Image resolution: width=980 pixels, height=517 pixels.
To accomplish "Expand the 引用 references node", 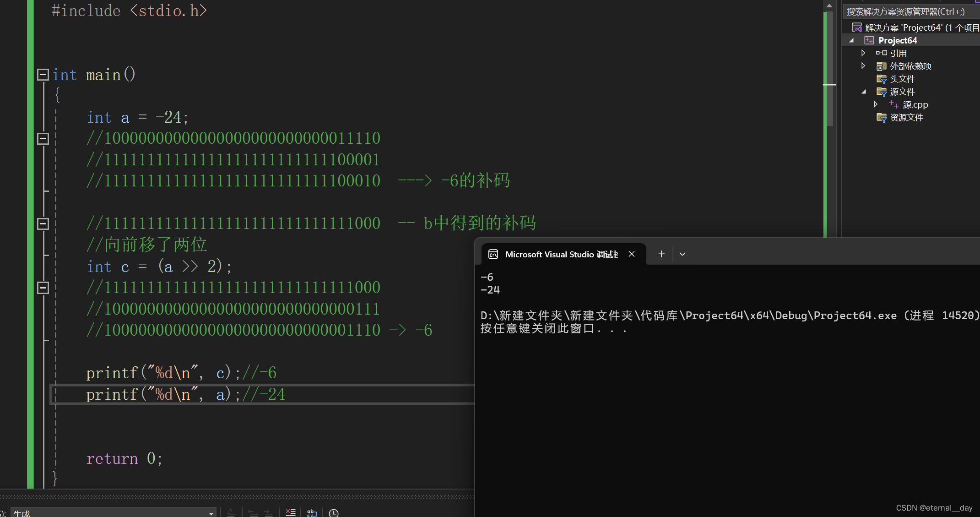I will [x=863, y=53].
